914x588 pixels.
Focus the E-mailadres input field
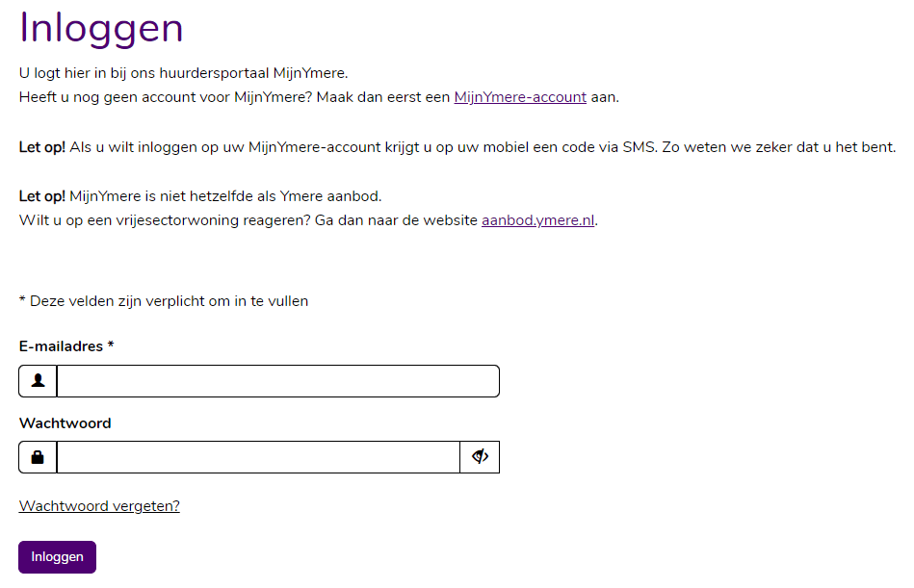point(278,381)
